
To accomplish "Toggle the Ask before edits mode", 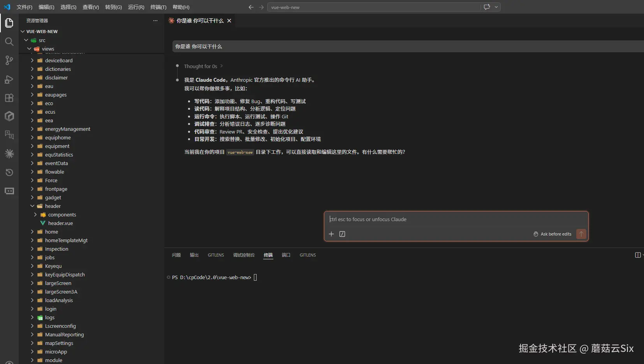I will (x=553, y=234).
